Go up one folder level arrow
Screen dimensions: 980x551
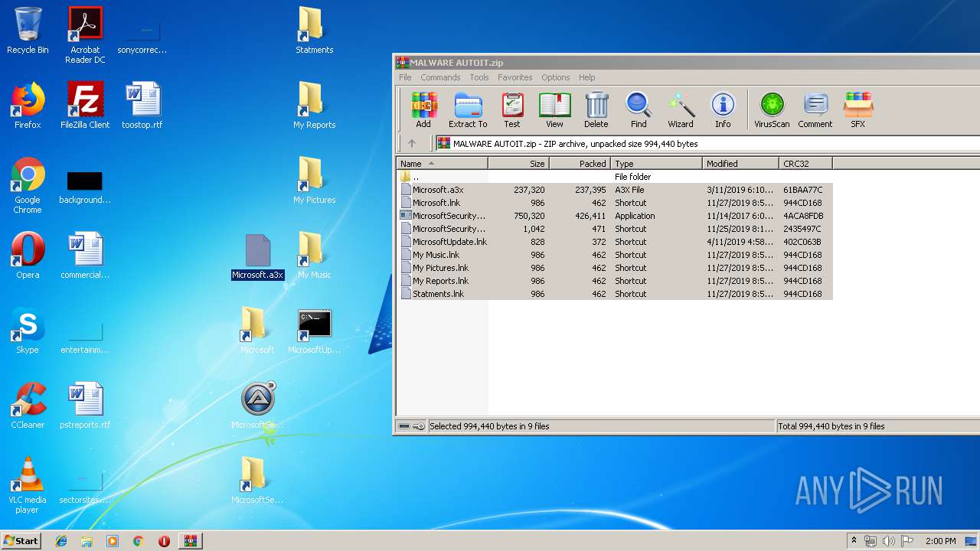pos(411,143)
